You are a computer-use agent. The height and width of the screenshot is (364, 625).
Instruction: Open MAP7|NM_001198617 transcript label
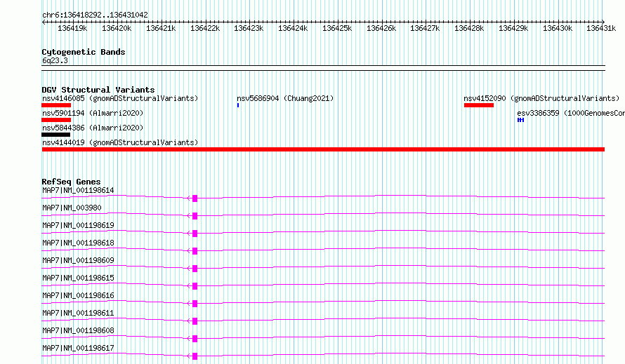click(x=78, y=348)
